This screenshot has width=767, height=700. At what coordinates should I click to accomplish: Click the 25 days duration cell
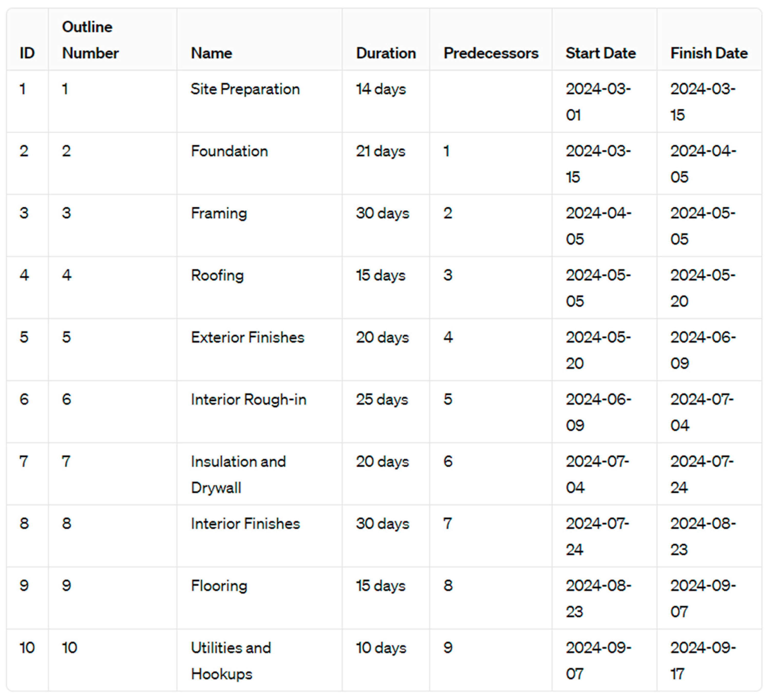pyautogui.click(x=382, y=399)
